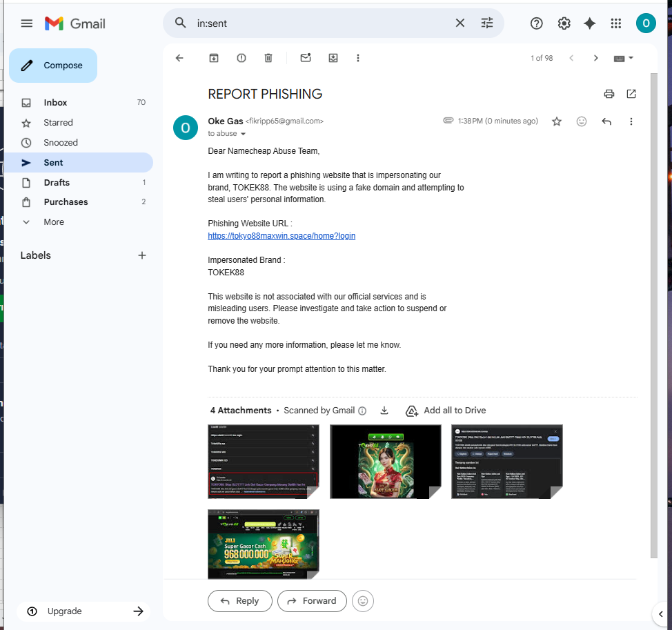Open the Starred folder
The width and height of the screenshot is (672, 630).
pos(79,123)
